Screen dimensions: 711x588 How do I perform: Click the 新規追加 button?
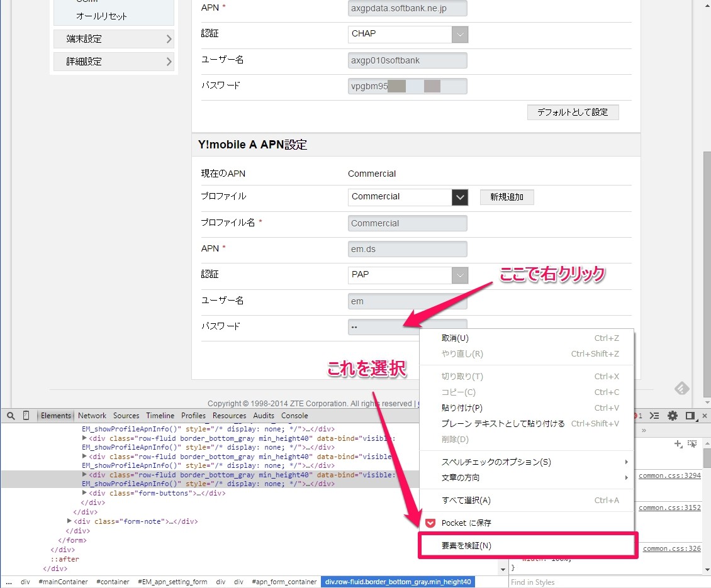pyautogui.click(x=507, y=197)
